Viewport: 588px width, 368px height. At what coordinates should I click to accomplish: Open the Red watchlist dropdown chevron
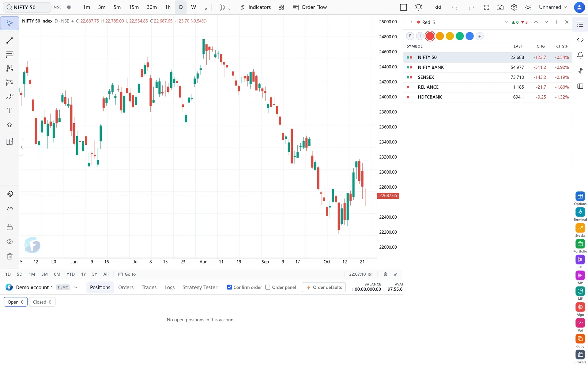[506, 22]
